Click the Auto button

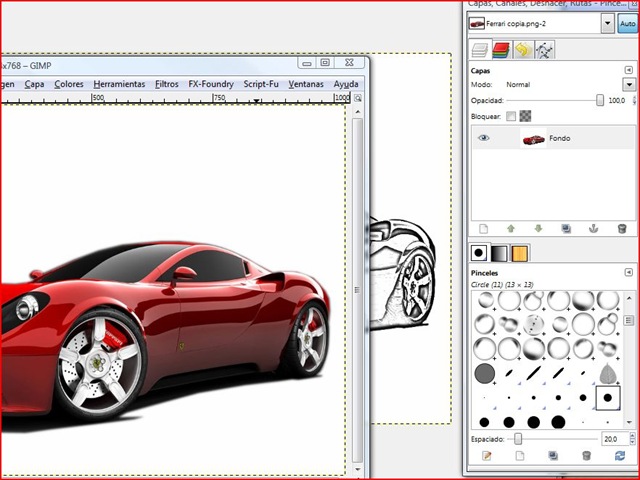click(629, 23)
